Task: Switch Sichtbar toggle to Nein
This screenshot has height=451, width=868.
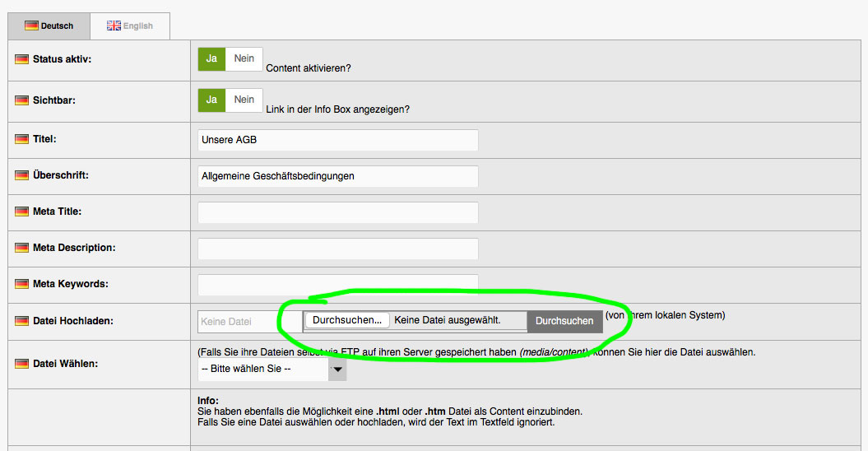Action: [x=244, y=100]
